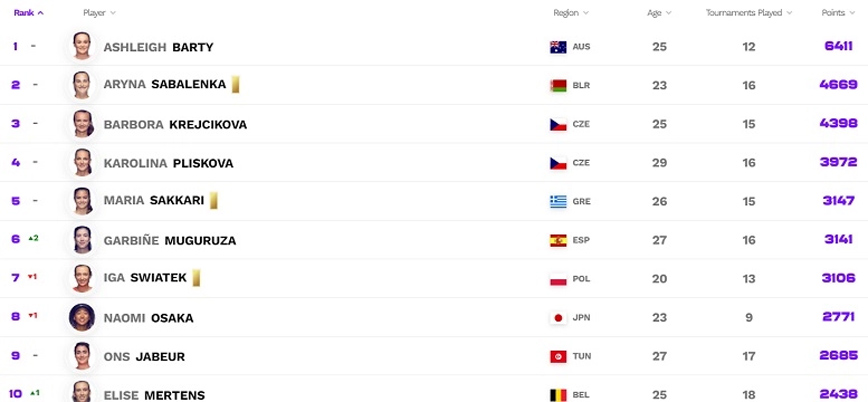
Task: Click the Spanish flag icon
Action: coord(558,240)
